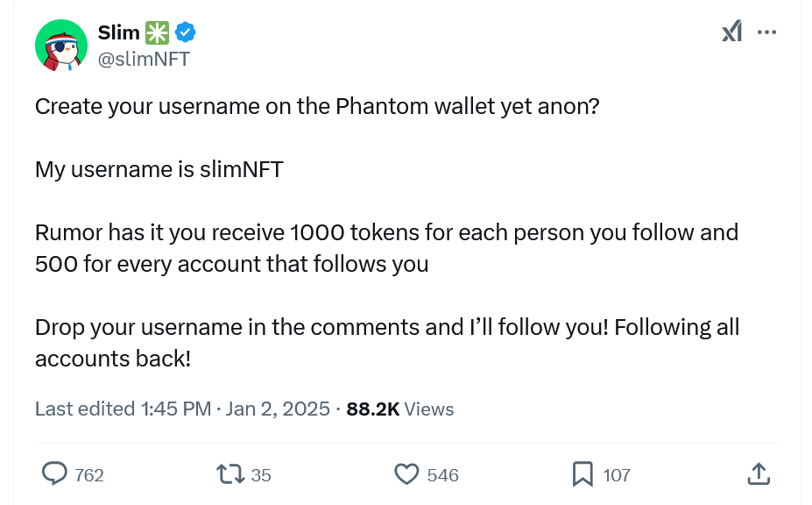Click the 762 replies count
This screenshot has height=505, width=812.
[89, 475]
